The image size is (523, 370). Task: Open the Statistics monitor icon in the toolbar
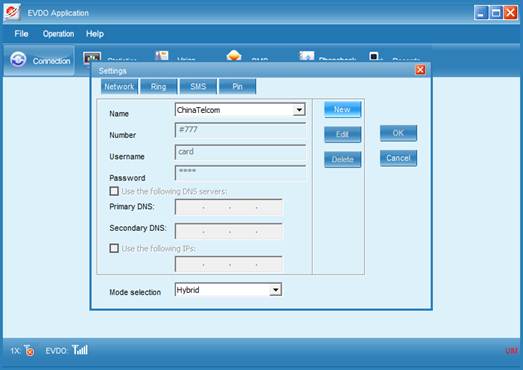(x=92, y=57)
